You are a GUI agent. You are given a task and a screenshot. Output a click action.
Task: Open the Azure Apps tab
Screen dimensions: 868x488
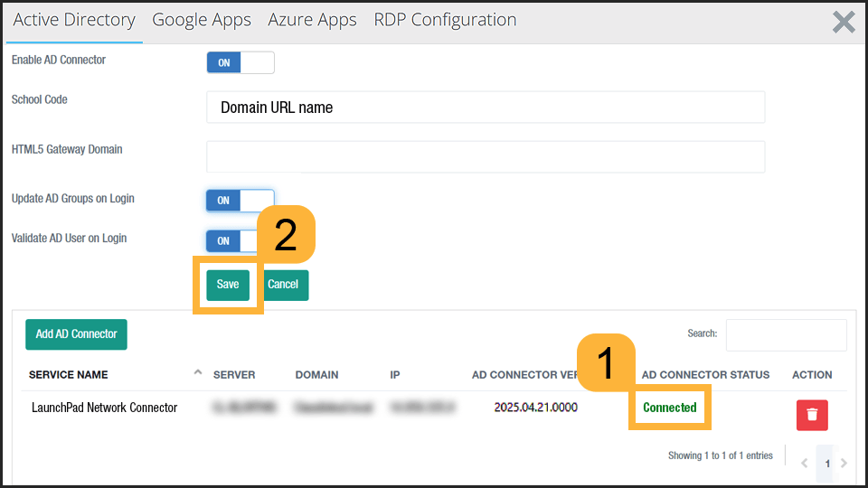[x=312, y=20]
